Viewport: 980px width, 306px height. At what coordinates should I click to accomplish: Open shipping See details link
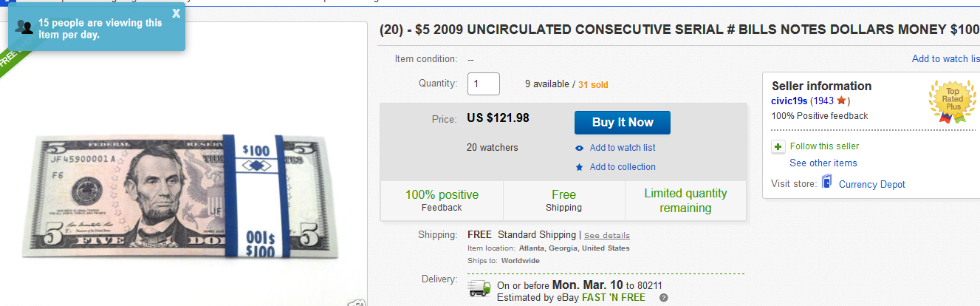607,235
